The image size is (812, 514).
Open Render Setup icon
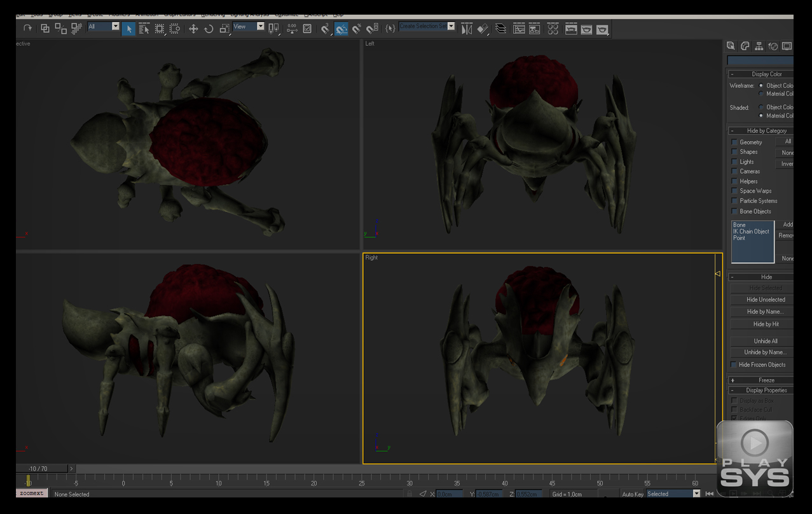tap(571, 29)
